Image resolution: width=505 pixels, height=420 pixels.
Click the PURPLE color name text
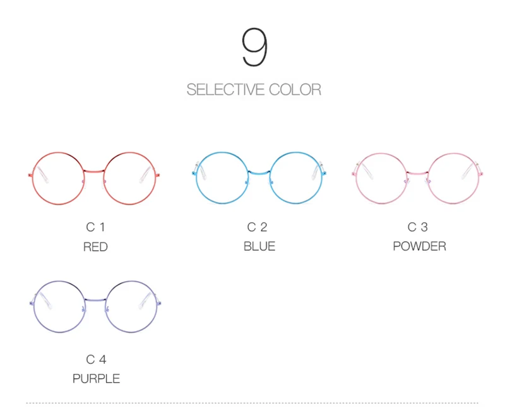[x=96, y=378]
